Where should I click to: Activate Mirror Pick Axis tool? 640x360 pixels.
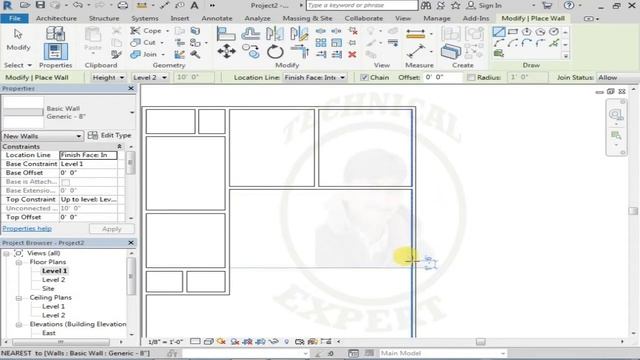[x=275, y=34]
